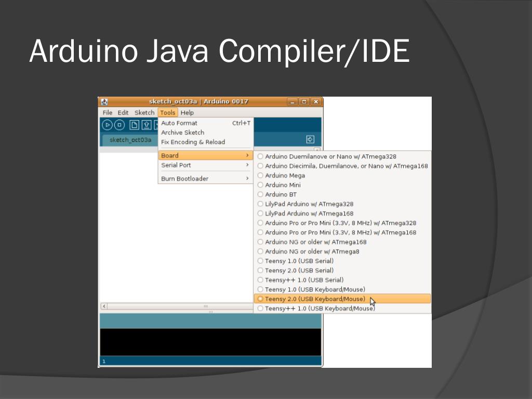Minimize the Arduino 0017 window
The image size is (532, 399).
coord(292,102)
